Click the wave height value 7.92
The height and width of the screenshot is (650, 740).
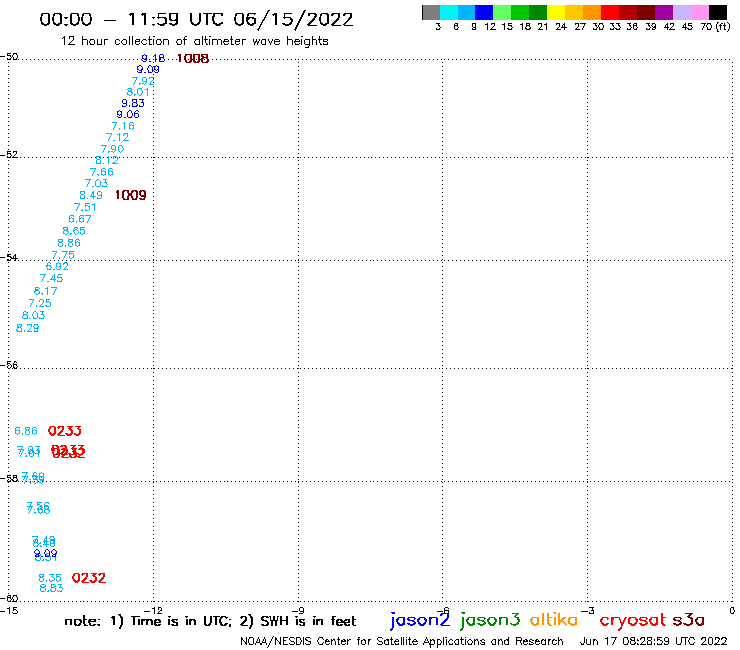(x=143, y=81)
